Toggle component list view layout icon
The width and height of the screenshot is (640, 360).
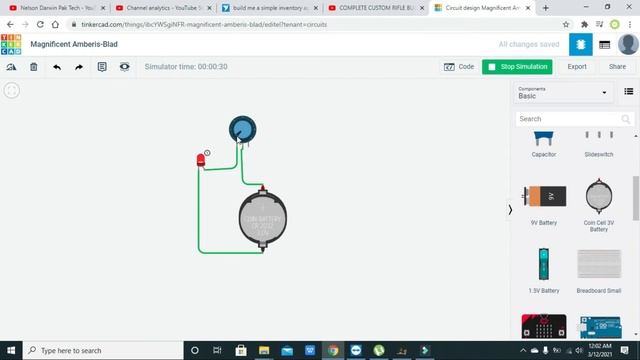[x=629, y=91]
